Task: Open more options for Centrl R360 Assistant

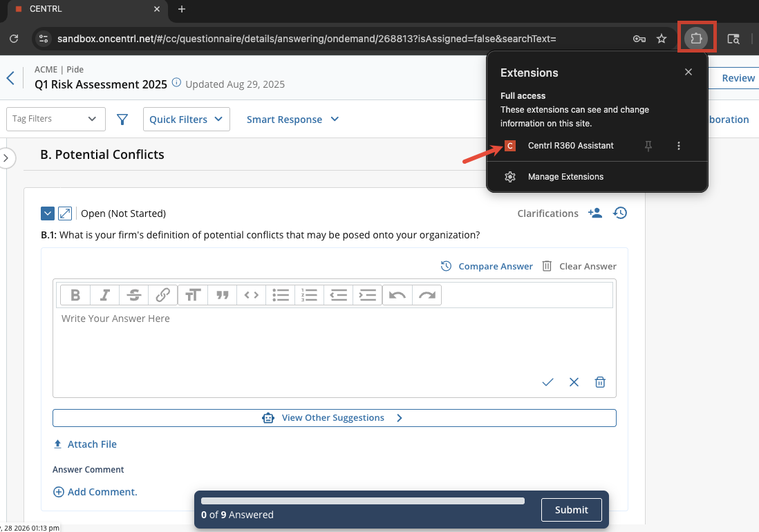Action: [679, 146]
